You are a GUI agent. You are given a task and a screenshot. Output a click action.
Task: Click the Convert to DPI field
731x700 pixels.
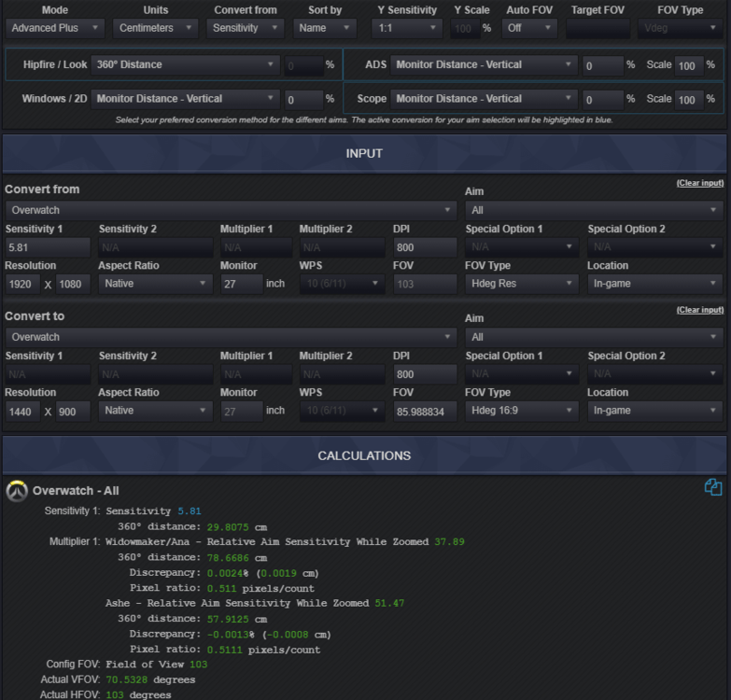tap(425, 374)
